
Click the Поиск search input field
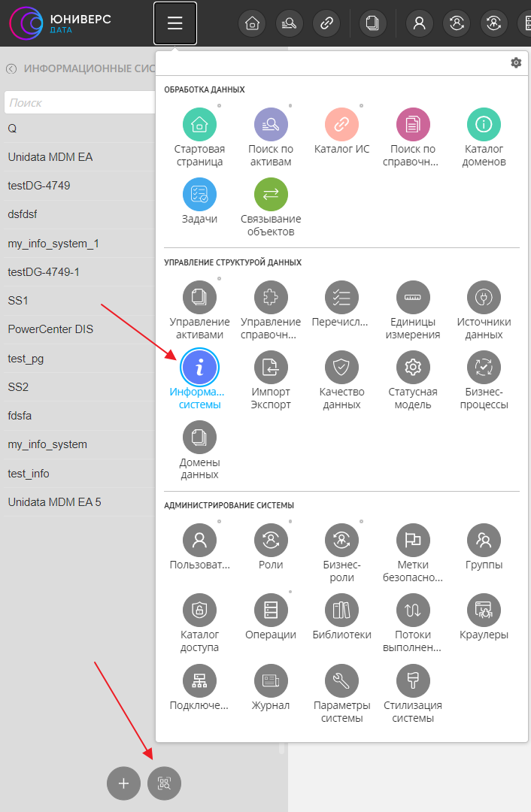79,102
